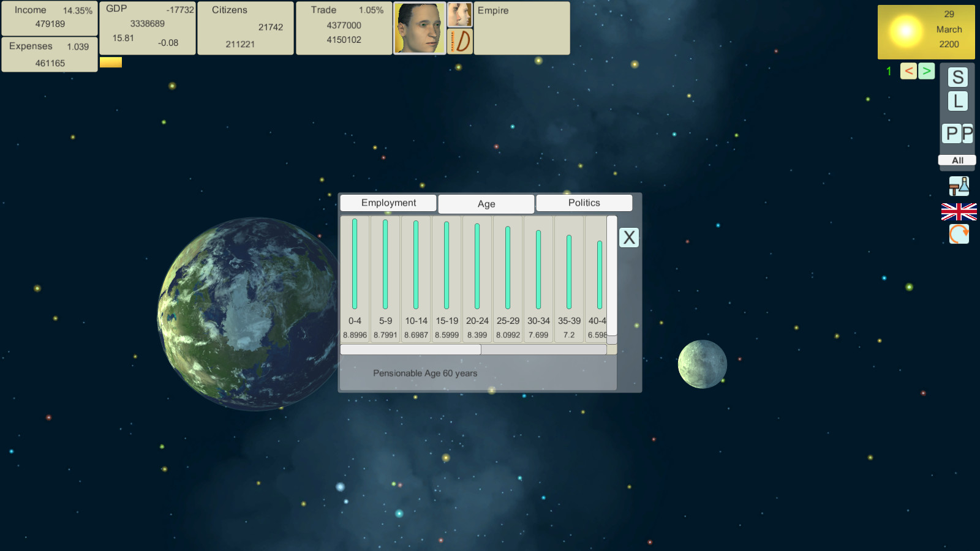Increase speed with green right arrow
980x551 pixels.
pyautogui.click(x=926, y=71)
